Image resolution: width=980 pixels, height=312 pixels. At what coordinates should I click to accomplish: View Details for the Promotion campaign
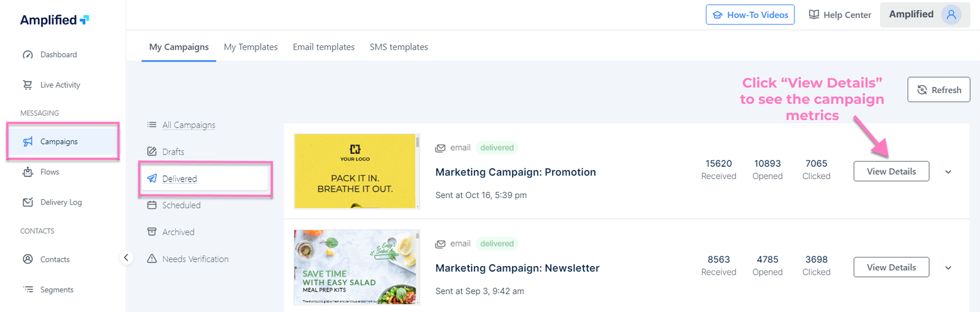click(891, 172)
